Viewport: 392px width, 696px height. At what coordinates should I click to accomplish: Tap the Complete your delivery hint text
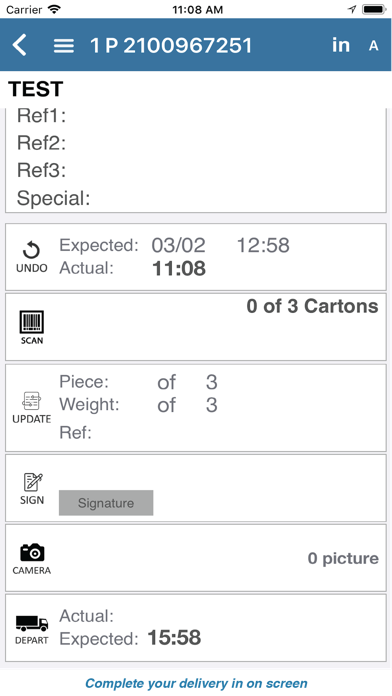click(x=196, y=683)
